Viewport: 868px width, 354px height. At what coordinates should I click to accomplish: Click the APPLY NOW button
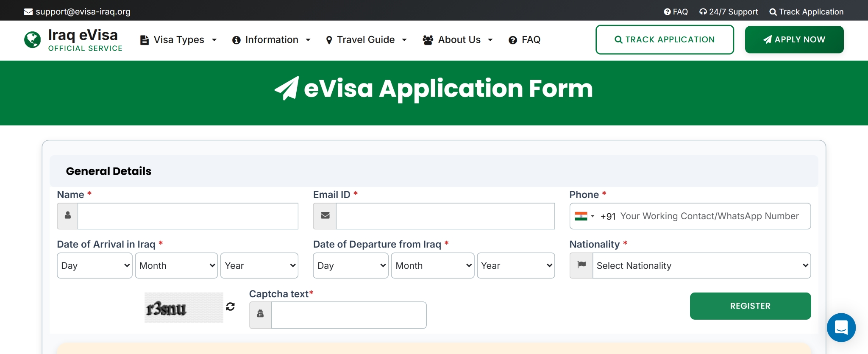(x=794, y=39)
